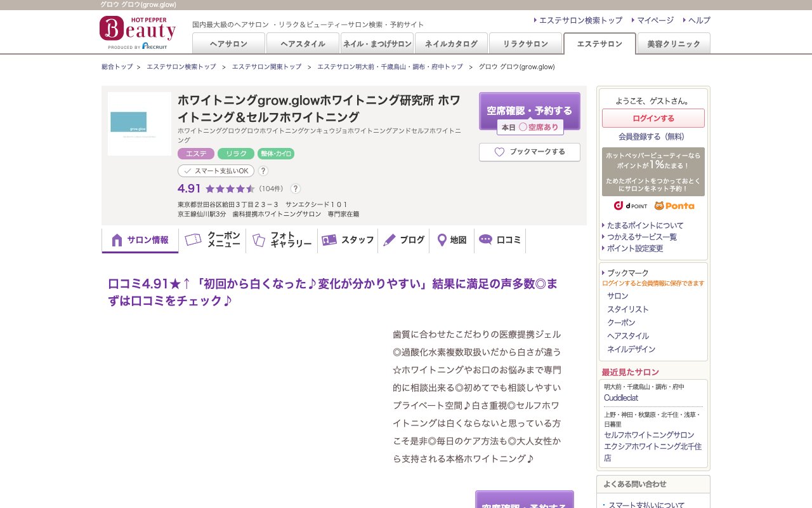812x508 pixels.
Task: Click the ログインする login button
Action: 653,118
